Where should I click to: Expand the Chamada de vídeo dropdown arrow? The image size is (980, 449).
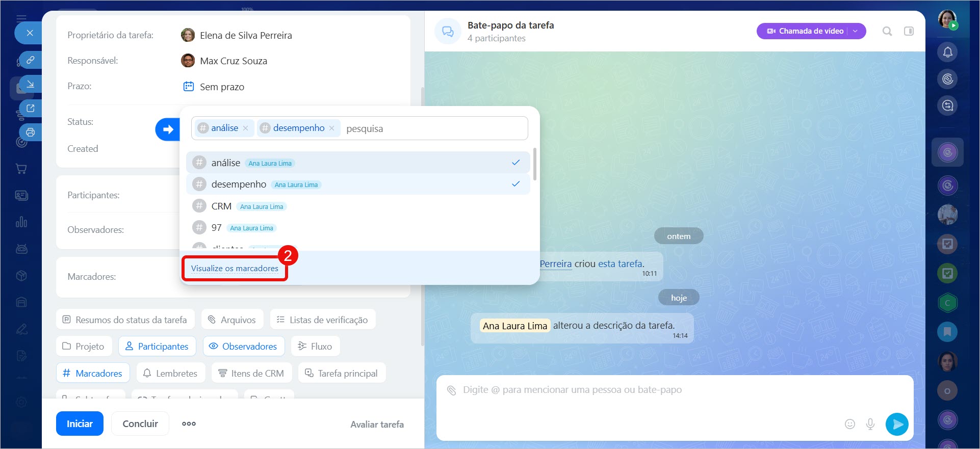coord(856,31)
